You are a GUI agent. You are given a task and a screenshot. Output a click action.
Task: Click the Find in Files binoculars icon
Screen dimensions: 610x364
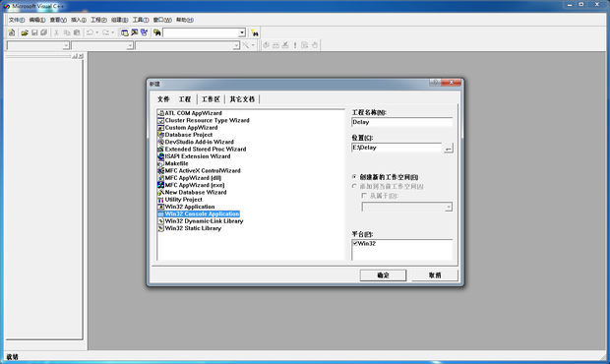(156, 32)
